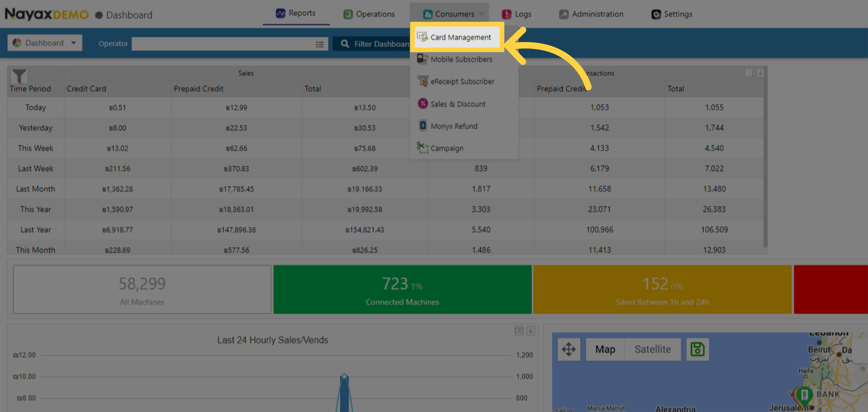Select eReceipt Subscriber menu entry
Viewport: 868px width, 412px height.
pyautogui.click(x=462, y=81)
